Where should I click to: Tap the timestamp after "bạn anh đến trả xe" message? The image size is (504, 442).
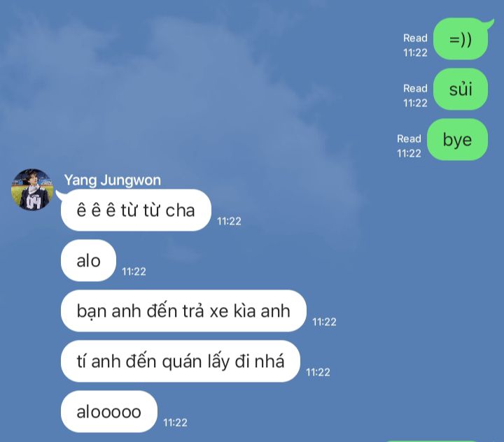pyautogui.click(x=324, y=322)
